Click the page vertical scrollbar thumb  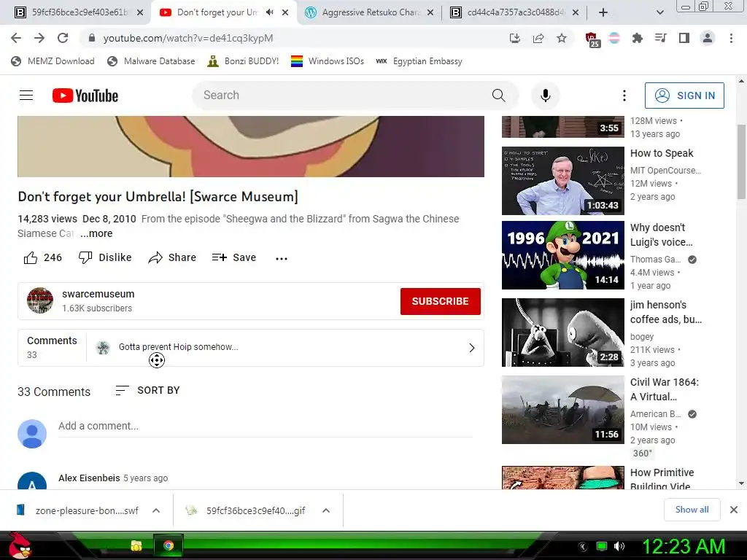coord(741,162)
